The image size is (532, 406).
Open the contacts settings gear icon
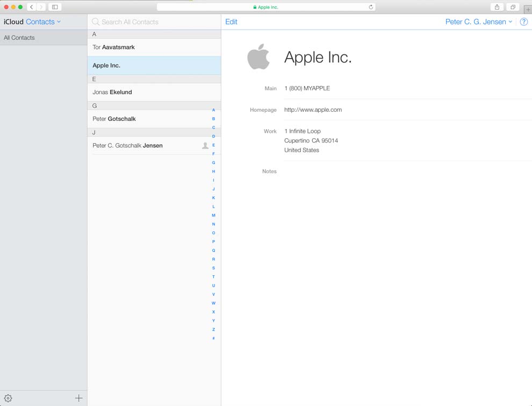click(8, 398)
